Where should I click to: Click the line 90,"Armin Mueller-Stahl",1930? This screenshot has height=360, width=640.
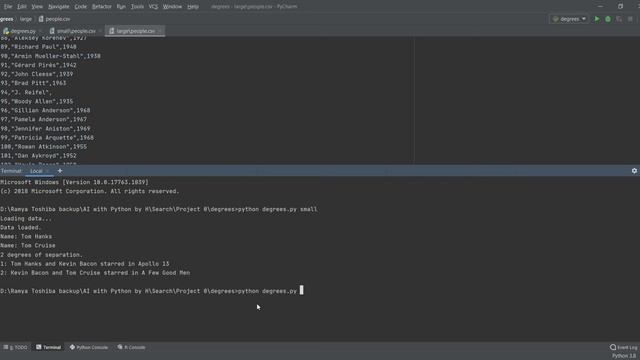click(x=50, y=56)
